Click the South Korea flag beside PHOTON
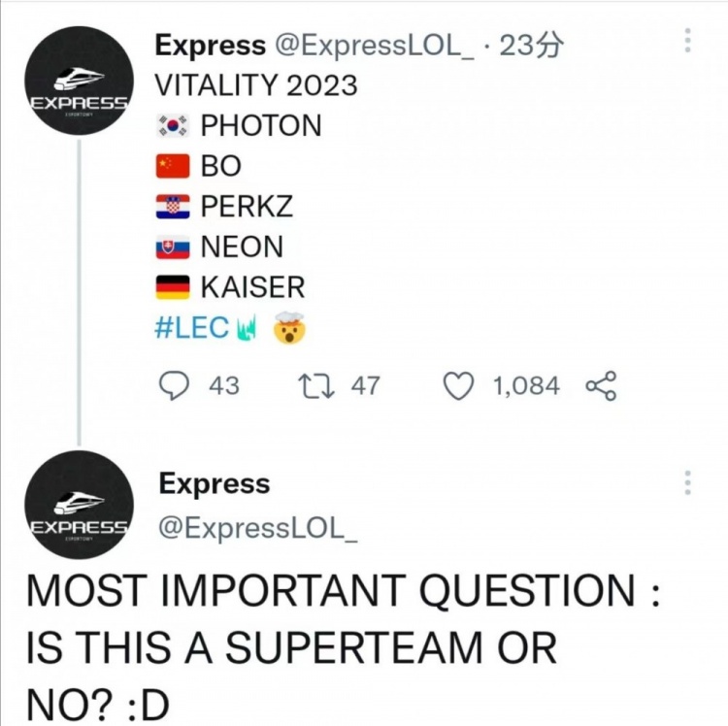This screenshot has height=726, width=728. (x=173, y=126)
